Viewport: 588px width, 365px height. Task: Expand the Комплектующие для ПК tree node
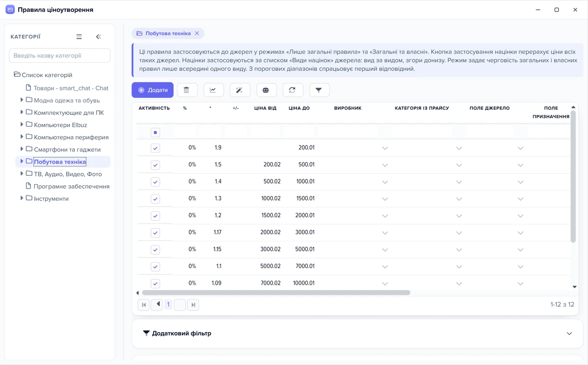[x=22, y=112]
